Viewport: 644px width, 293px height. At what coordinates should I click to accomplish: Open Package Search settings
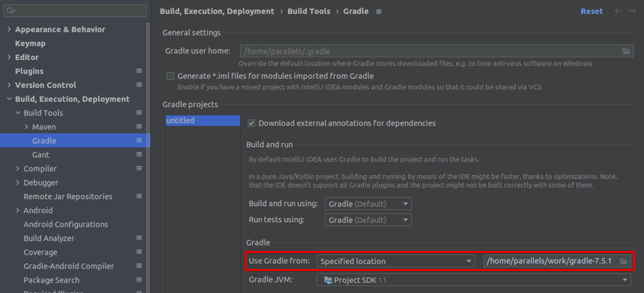tap(51, 280)
